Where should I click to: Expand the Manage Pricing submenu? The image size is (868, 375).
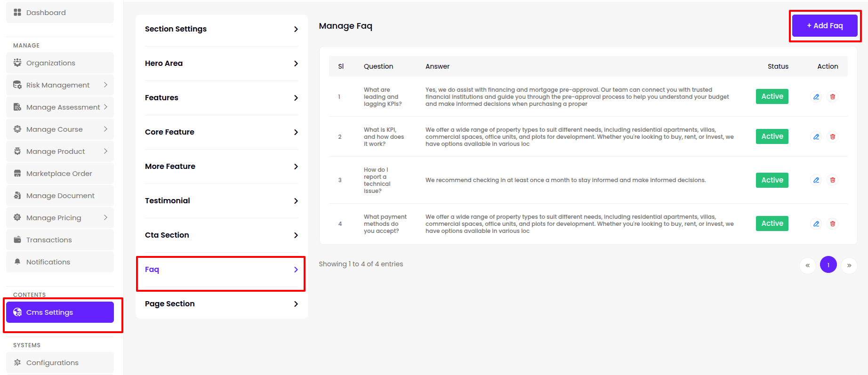105,218
